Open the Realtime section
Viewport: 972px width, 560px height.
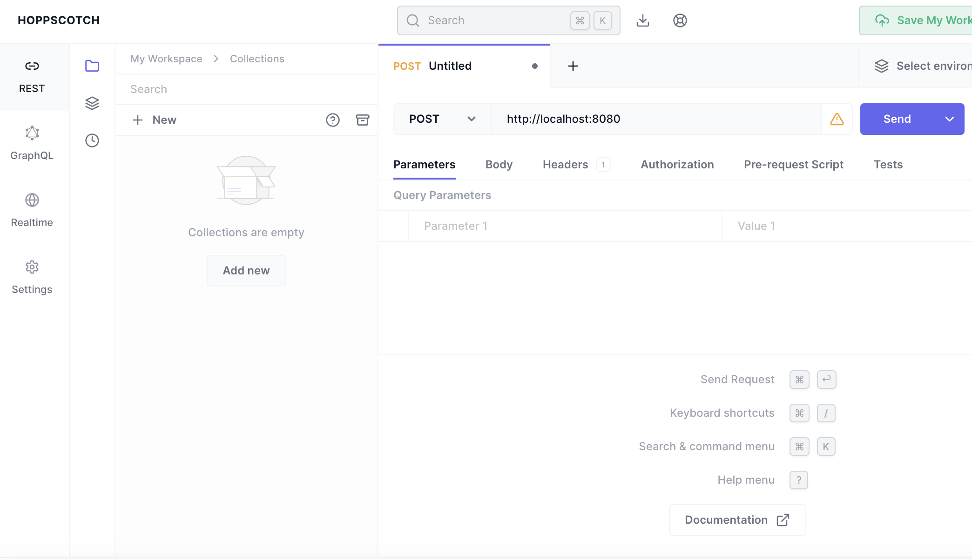click(x=32, y=210)
